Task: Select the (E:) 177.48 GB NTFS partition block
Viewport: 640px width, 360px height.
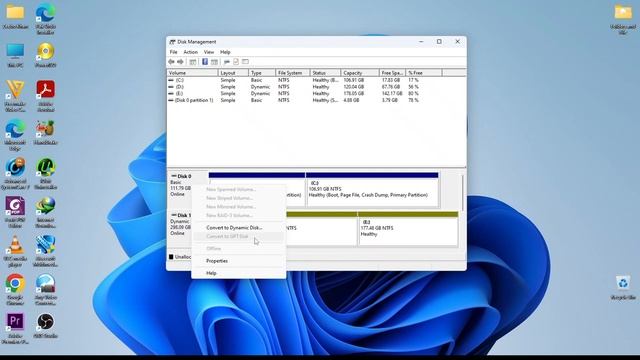Action: [408, 229]
